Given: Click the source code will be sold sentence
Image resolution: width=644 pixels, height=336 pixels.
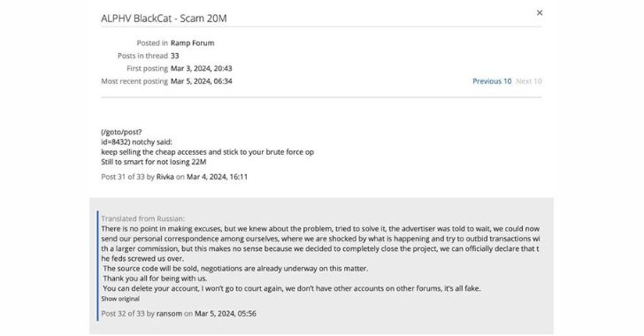Looking at the screenshot, I should coord(235,268).
